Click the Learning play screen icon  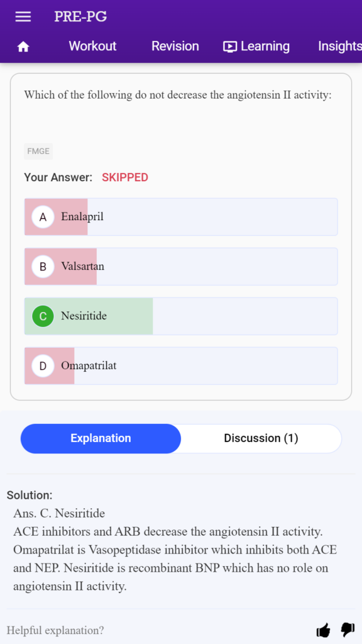(x=230, y=47)
